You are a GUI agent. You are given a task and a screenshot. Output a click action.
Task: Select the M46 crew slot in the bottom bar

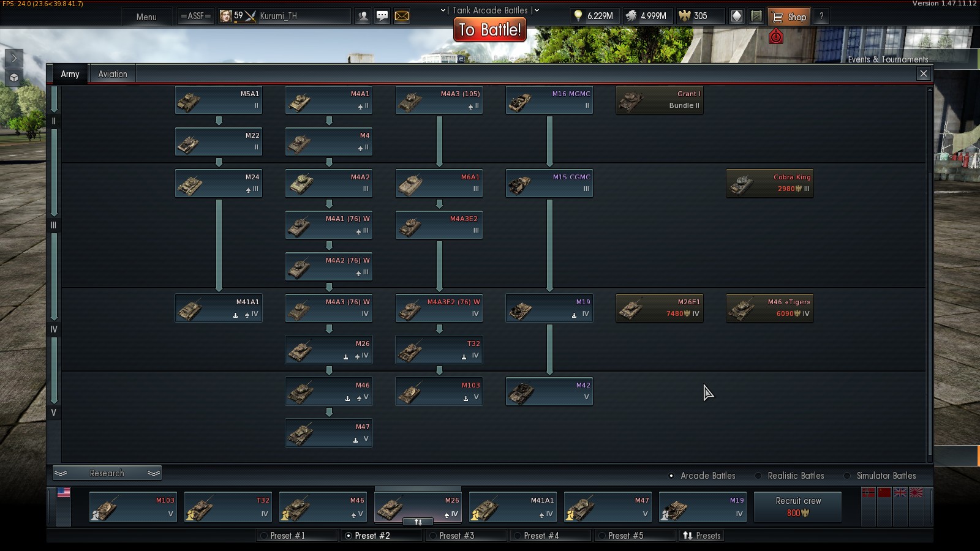tap(323, 508)
